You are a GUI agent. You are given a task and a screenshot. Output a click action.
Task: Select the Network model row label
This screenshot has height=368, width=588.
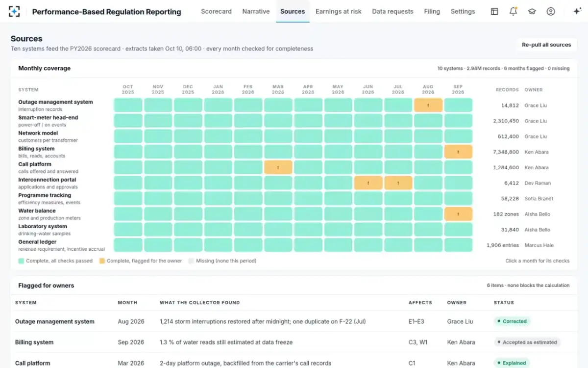pos(38,133)
